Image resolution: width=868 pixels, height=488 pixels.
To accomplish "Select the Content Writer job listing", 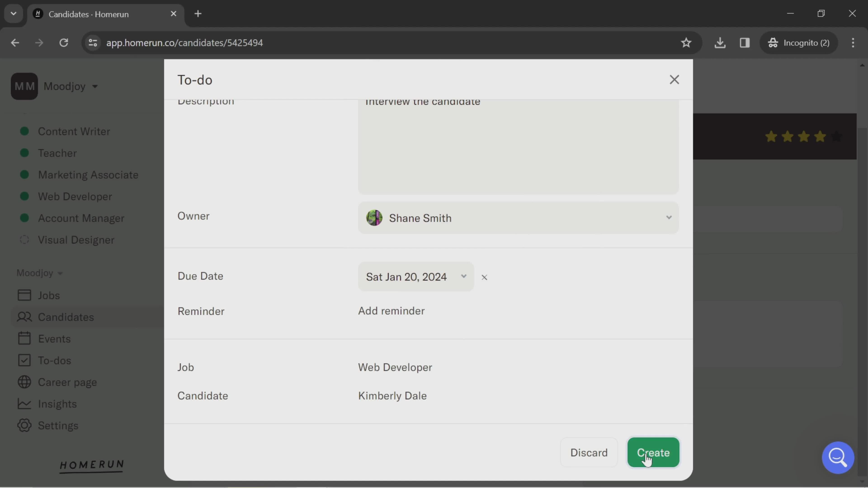I will pos(74,131).
